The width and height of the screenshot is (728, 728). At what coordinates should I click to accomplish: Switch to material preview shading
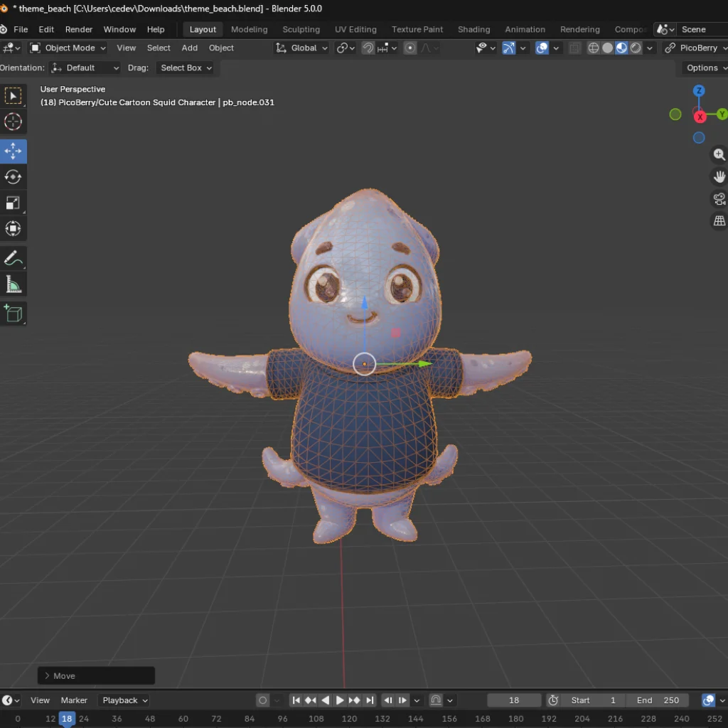(621, 48)
